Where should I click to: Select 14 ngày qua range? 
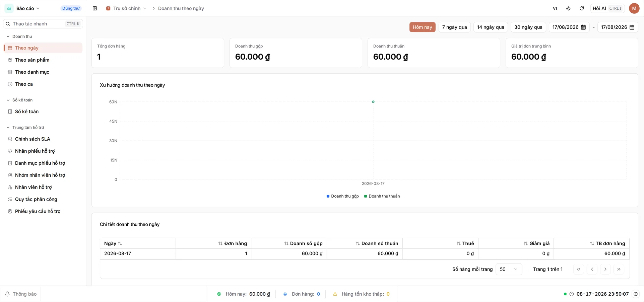491,27
